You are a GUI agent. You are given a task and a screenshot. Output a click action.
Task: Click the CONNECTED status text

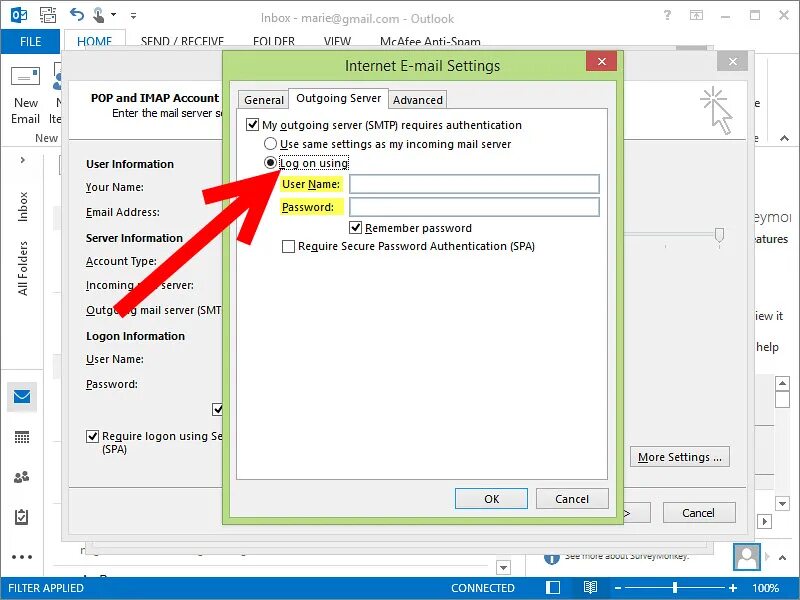pos(483,588)
